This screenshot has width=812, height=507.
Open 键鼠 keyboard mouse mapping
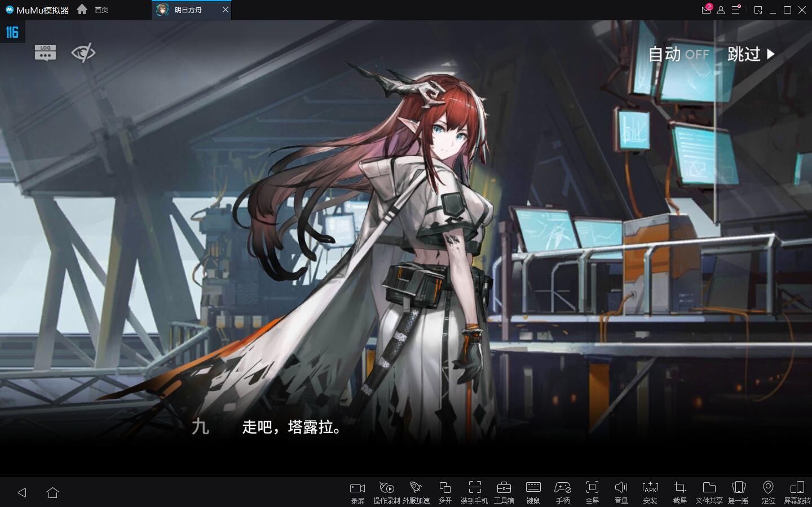pos(533,492)
